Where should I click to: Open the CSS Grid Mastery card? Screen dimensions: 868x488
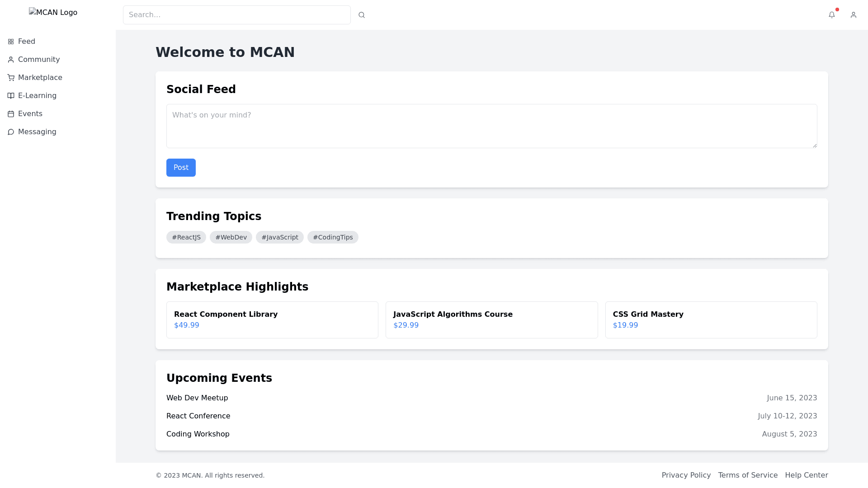711,320
